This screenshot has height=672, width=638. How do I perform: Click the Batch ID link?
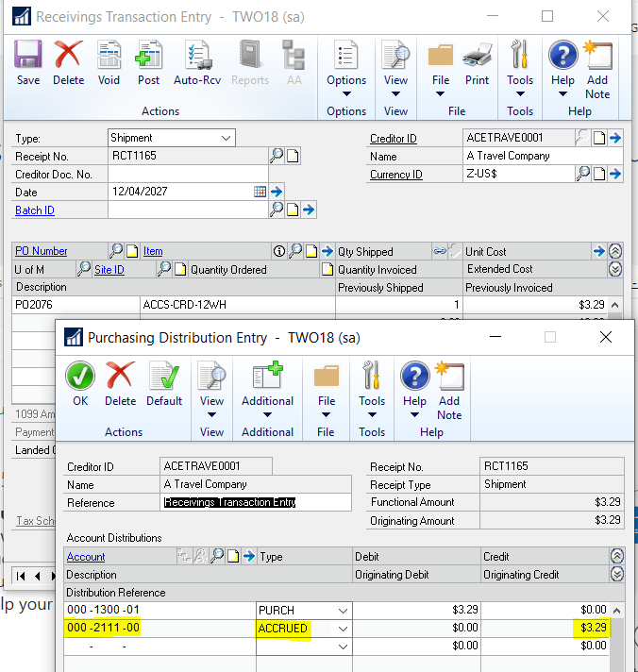(35, 210)
